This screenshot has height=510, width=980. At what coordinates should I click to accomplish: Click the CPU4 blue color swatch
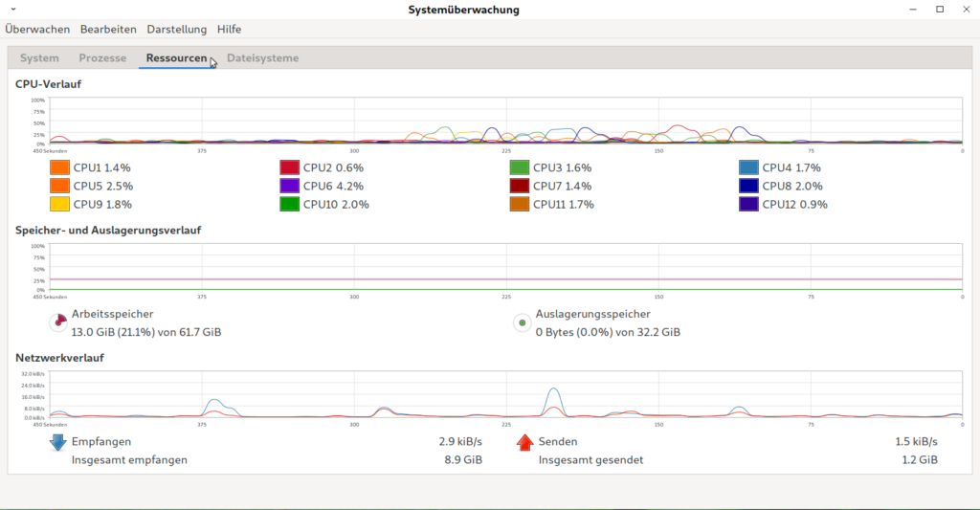749,167
